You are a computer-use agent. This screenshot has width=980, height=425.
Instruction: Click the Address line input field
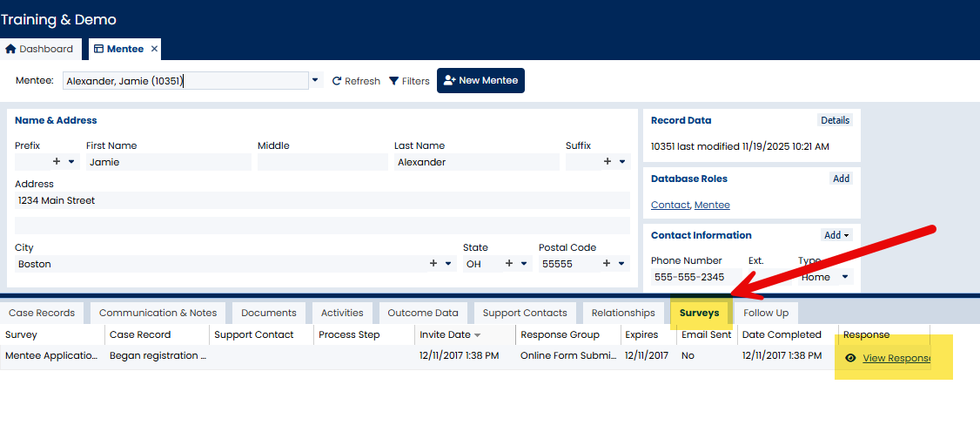coord(322,200)
